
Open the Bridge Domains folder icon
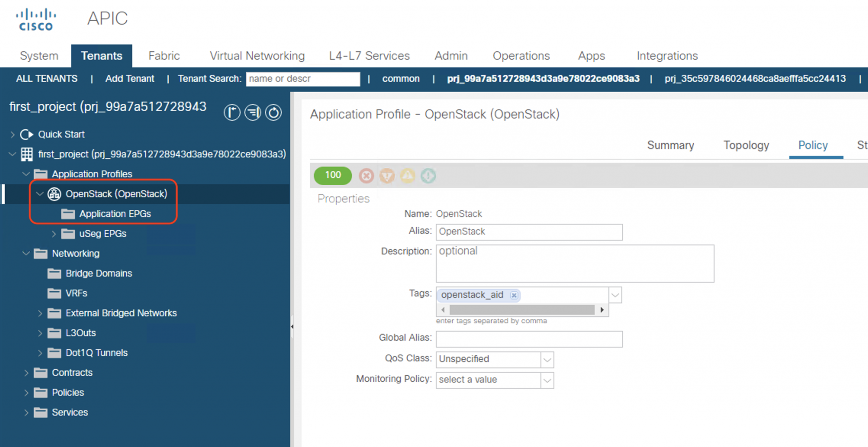tap(54, 273)
